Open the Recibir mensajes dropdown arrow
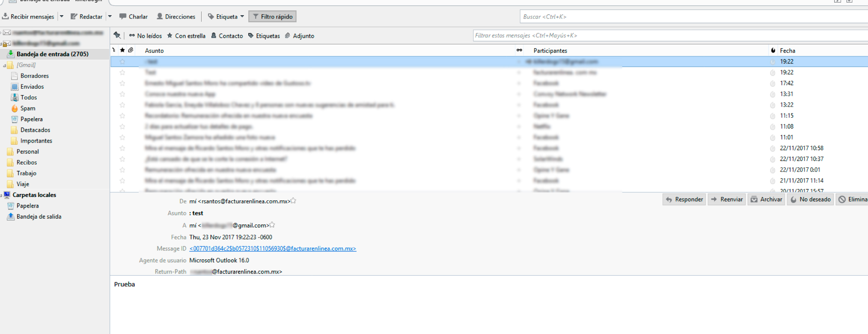The height and width of the screenshot is (334, 868). pos(62,16)
